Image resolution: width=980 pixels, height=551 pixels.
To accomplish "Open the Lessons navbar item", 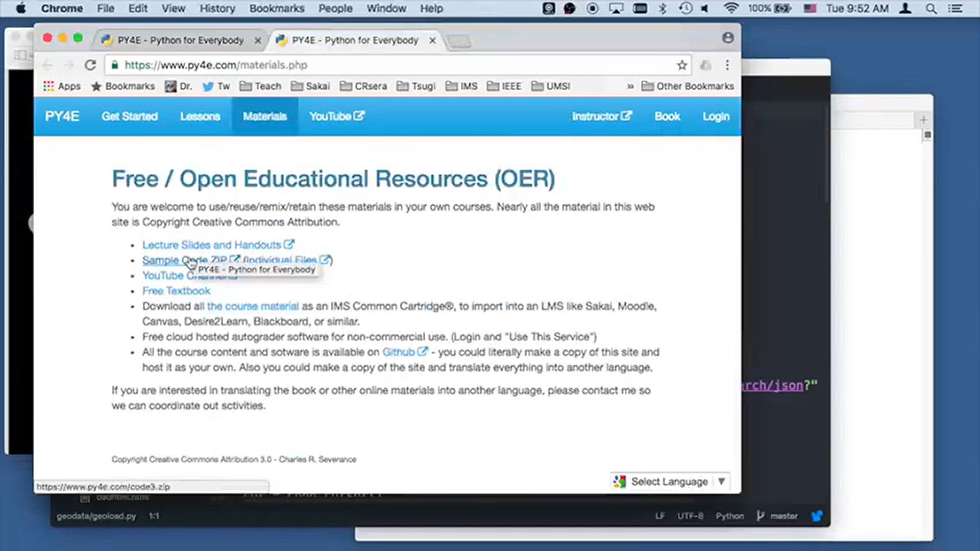I will tap(200, 116).
